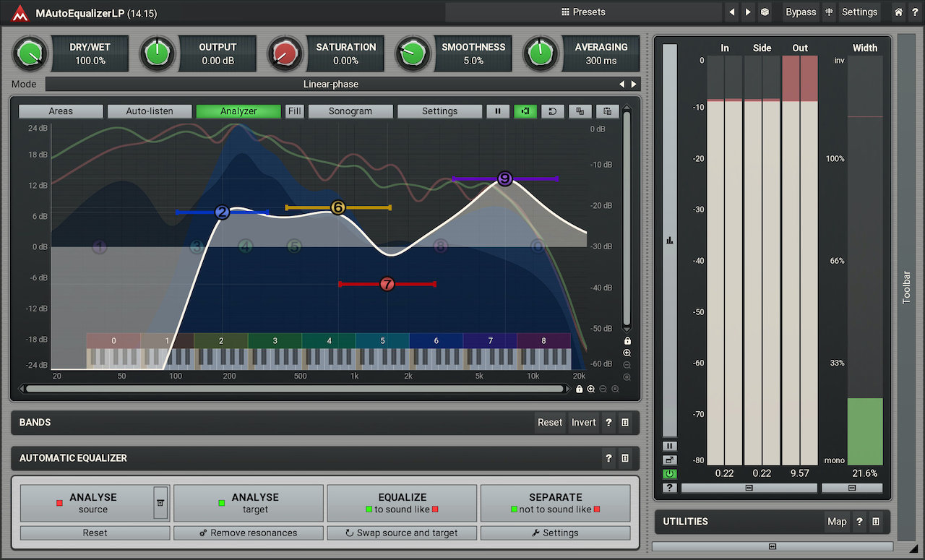The width and height of the screenshot is (925, 560).
Task: Open the home icon in title bar
Action: pos(898,12)
